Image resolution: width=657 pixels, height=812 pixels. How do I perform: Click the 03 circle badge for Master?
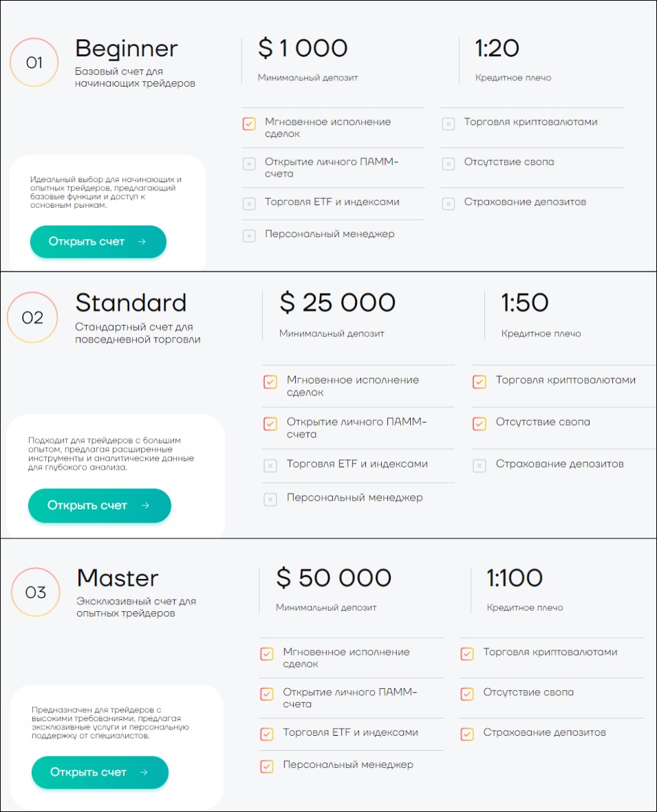pos(36,593)
